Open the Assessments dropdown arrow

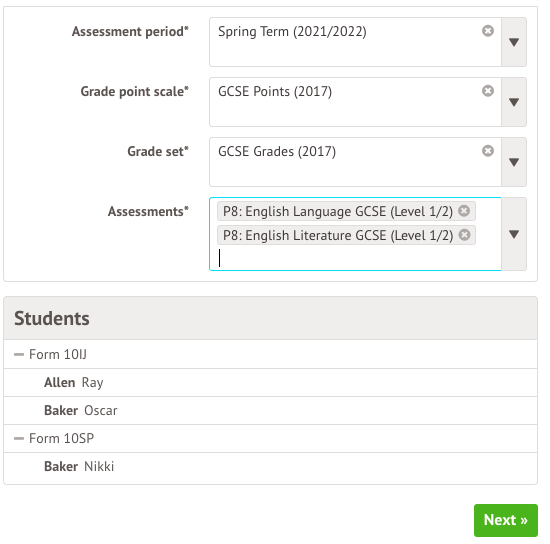pyautogui.click(x=514, y=234)
